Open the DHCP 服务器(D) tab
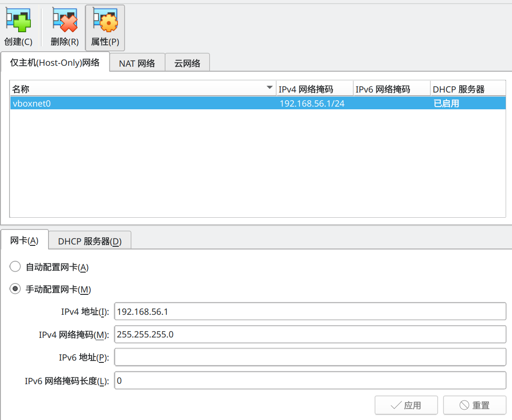This screenshot has width=512, height=420. pyautogui.click(x=90, y=241)
